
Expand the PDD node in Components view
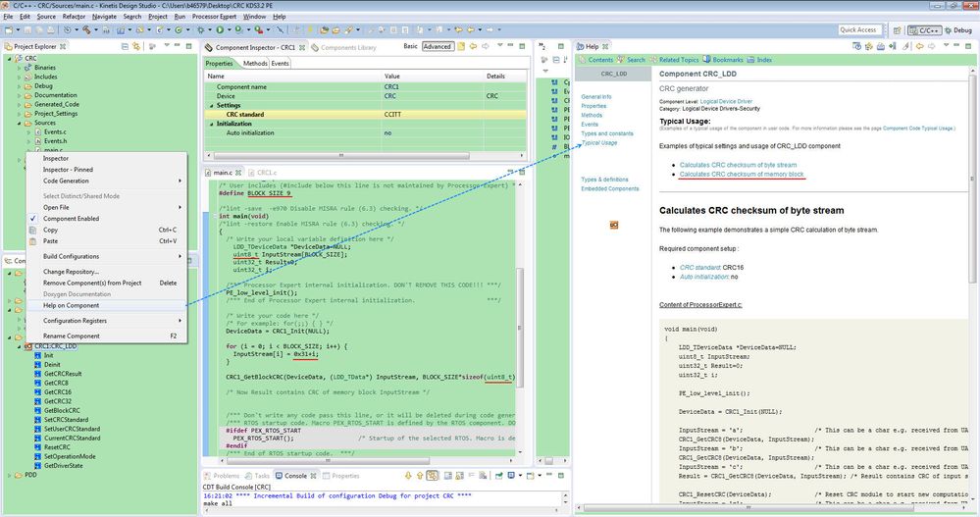pyautogui.click(x=10, y=475)
